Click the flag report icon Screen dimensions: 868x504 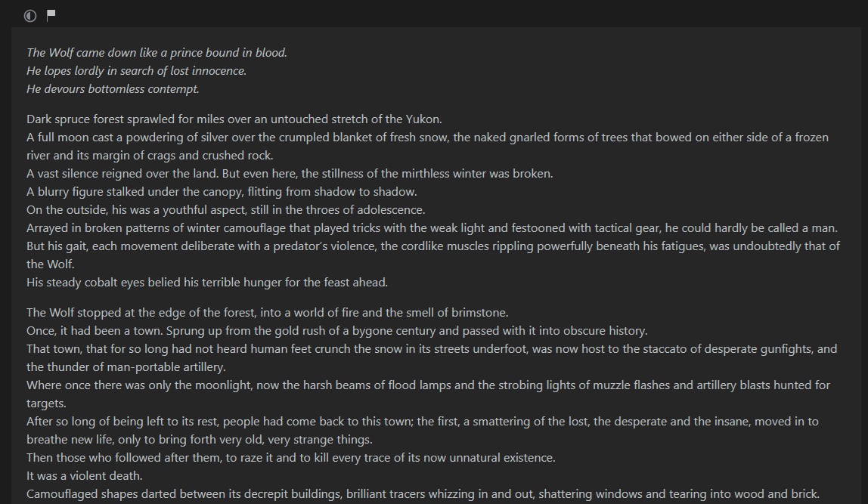51,16
